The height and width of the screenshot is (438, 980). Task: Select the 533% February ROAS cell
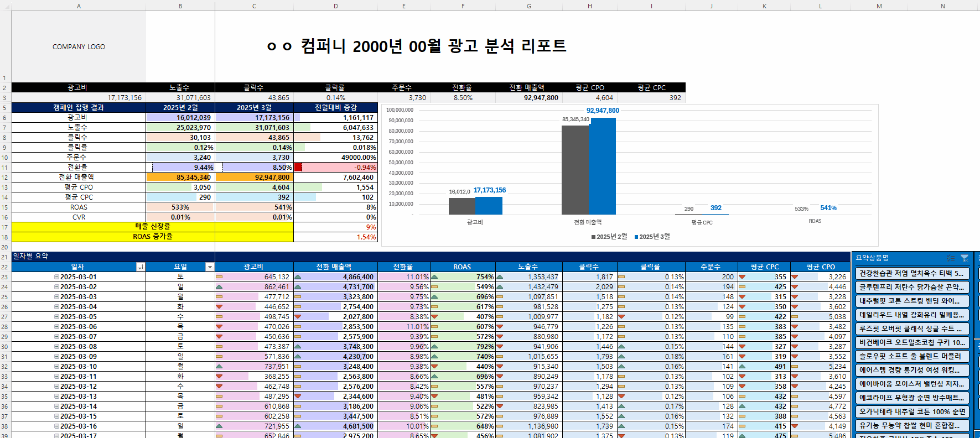tap(180, 207)
